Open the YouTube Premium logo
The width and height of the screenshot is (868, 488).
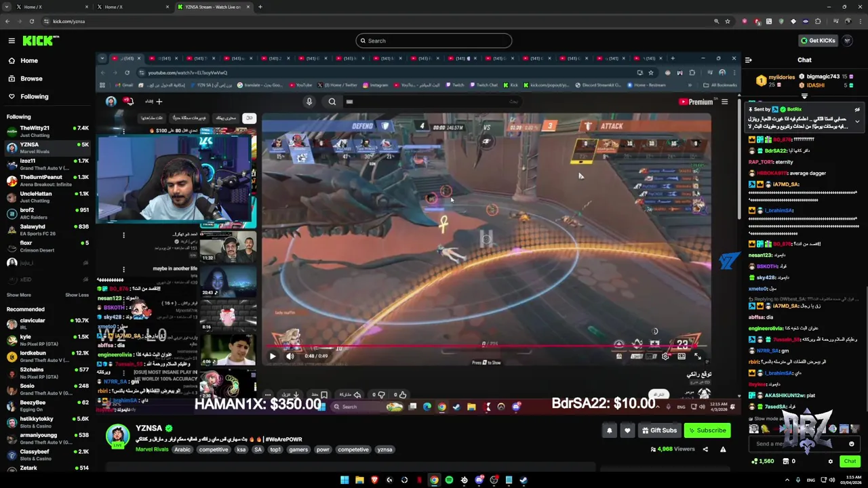(696, 102)
